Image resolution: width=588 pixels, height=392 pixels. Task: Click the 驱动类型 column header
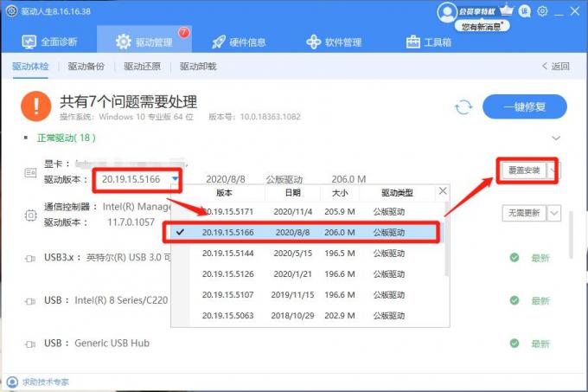pyautogui.click(x=397, y=193)
